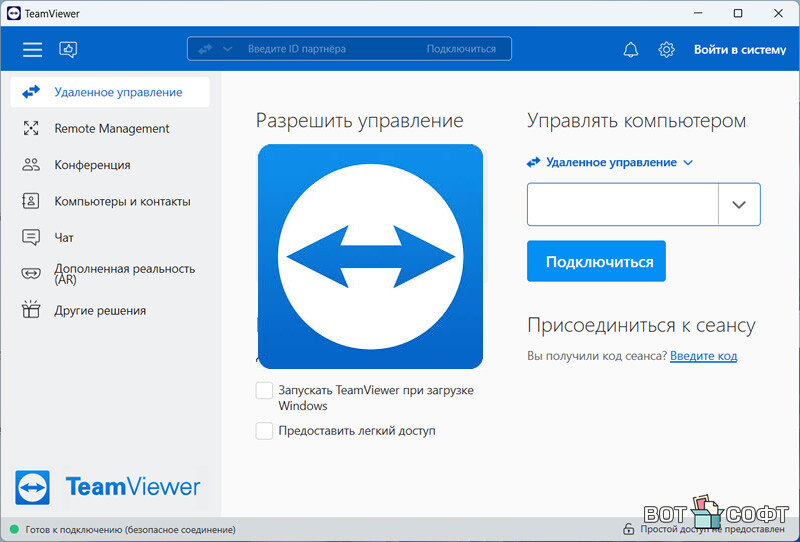Click the connection arrows icon in top search bar

[x=205, y=49]
